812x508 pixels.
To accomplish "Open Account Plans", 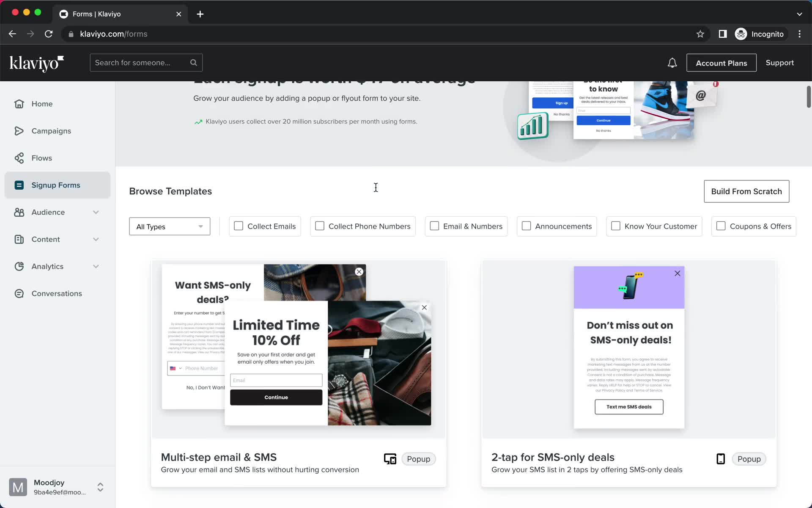I will tap(721, 63).
